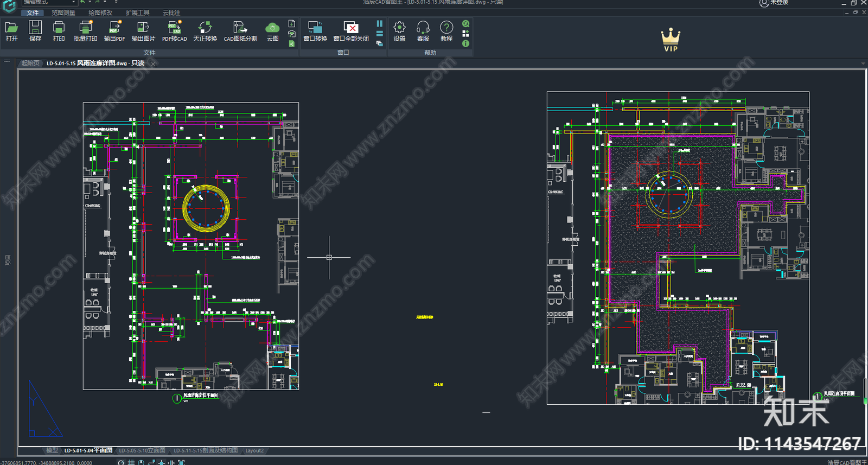Open 批量打印 batch print tool

pos(85,31)
